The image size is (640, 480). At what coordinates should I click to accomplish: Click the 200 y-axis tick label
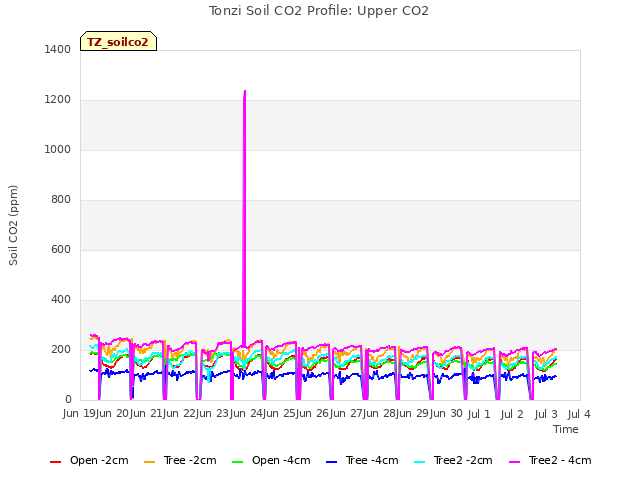click(x=61, y=349)
